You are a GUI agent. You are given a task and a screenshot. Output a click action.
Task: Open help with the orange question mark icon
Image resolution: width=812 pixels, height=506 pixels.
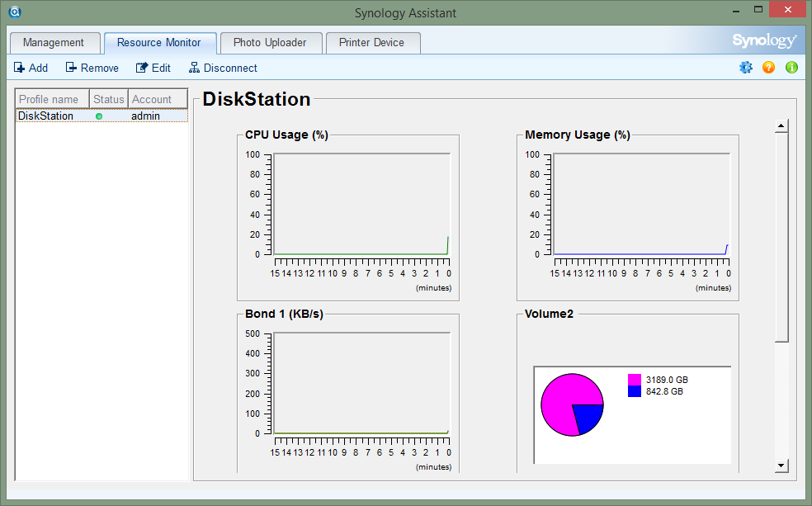point(768,68)
